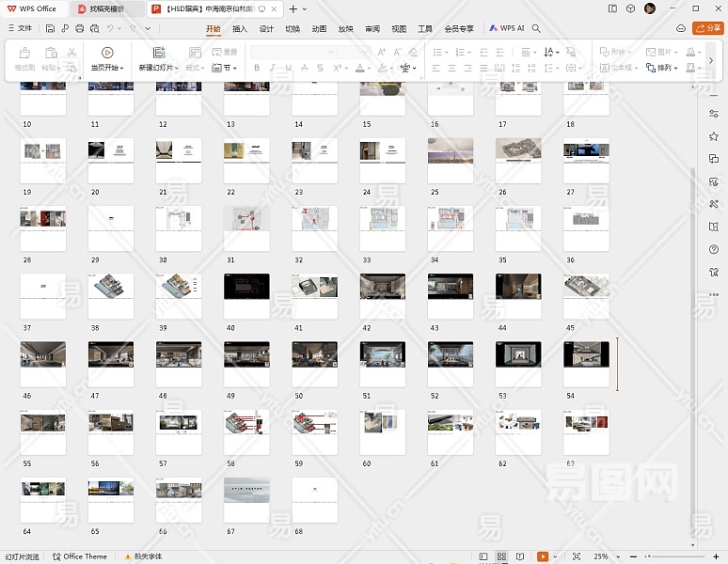This screenshot has height=564, width=728.
Task: Open reading view from status bar
Action: pyautogui.click(x=521, y=556)
